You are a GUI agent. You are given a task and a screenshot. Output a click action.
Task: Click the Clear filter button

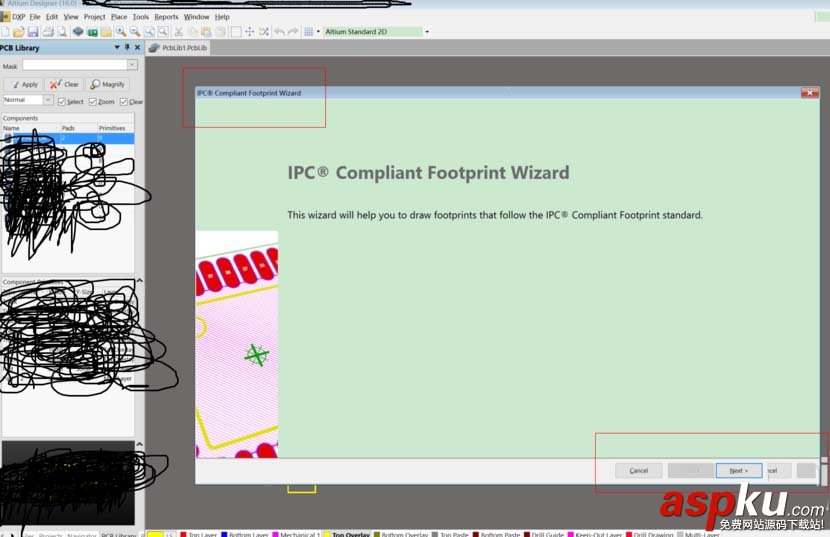point(65,84)
